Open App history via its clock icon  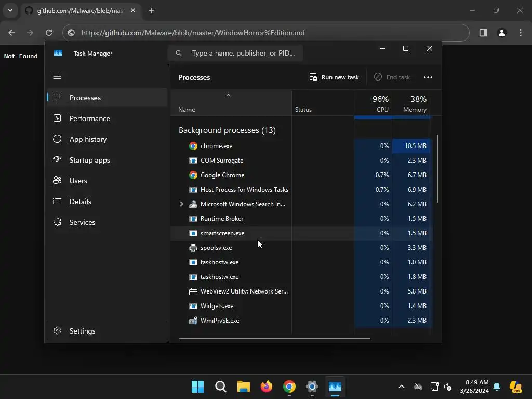coord(57,139)
